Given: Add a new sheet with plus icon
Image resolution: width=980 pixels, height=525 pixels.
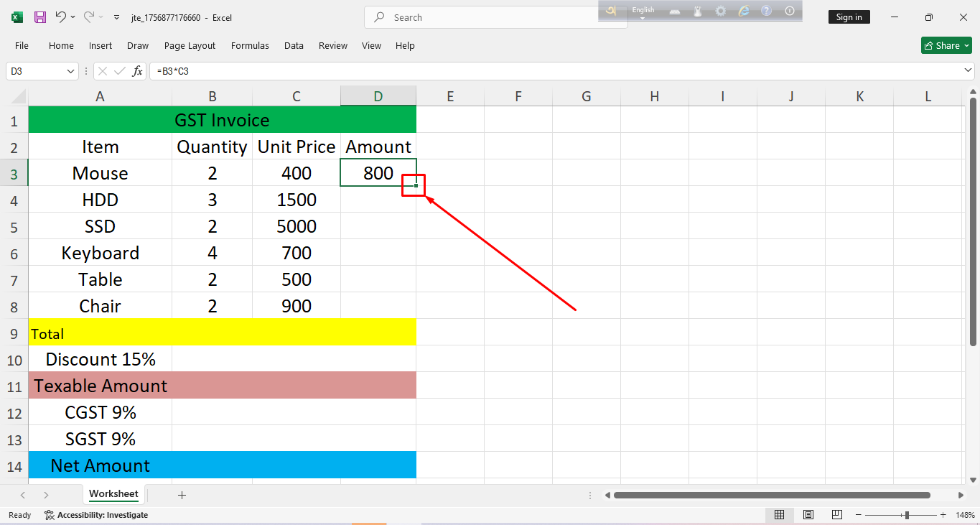Looking at the screenshot, I should [182, 495].
